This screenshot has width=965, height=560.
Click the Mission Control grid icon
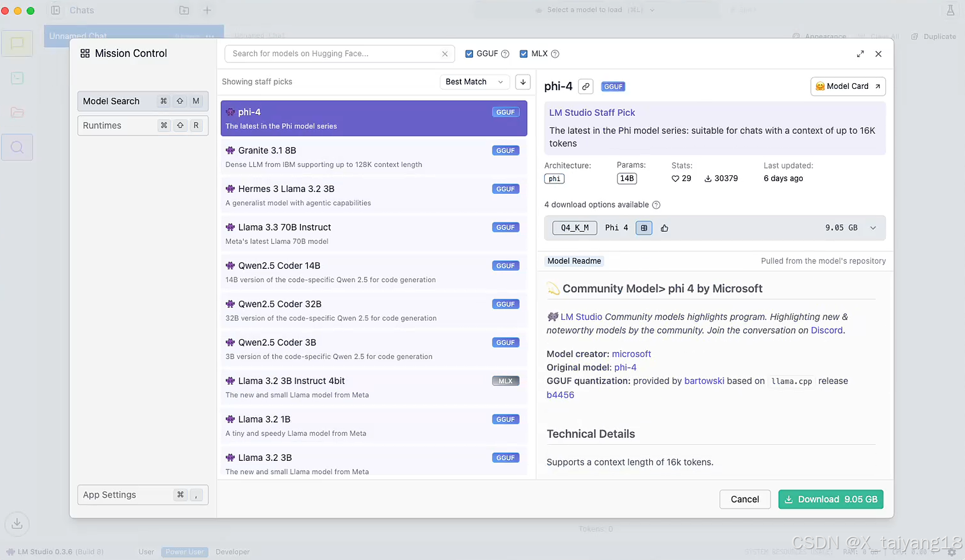[x=85, y=53]
